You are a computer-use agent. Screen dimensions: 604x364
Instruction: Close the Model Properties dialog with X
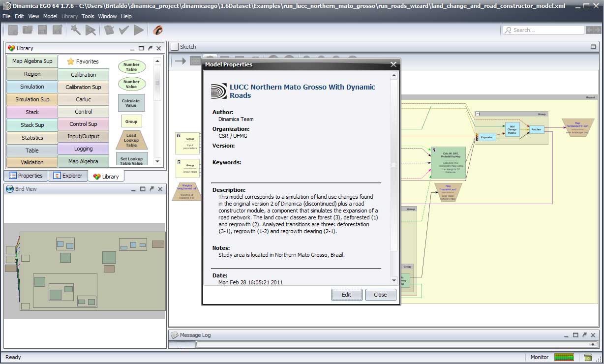tap(393, 64)
